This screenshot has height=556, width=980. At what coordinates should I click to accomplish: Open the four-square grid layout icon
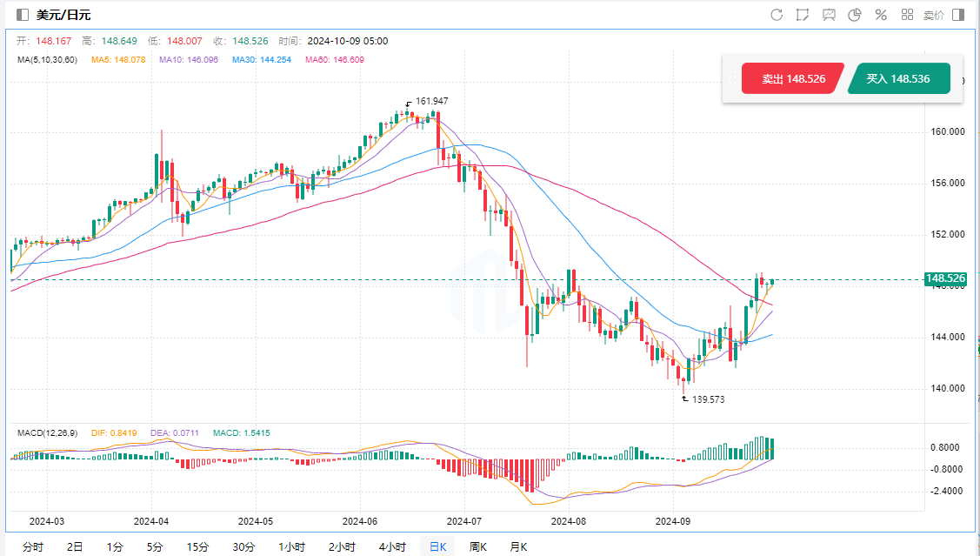tap(907, 15)
